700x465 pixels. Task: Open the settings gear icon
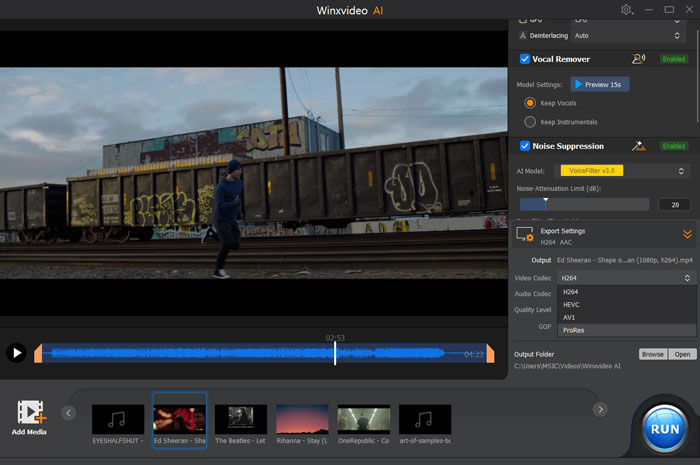pos(626,9)
